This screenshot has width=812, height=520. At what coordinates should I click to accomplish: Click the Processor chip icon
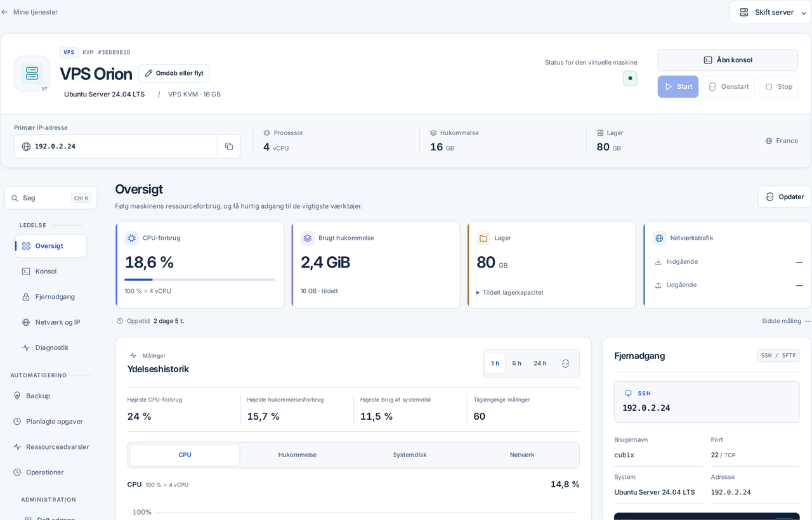[x=267, y=133]
